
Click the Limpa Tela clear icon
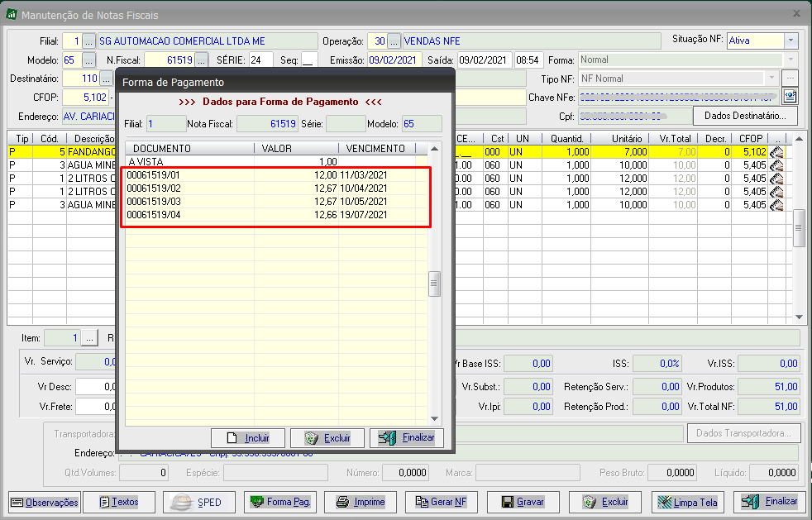[665, 502]
